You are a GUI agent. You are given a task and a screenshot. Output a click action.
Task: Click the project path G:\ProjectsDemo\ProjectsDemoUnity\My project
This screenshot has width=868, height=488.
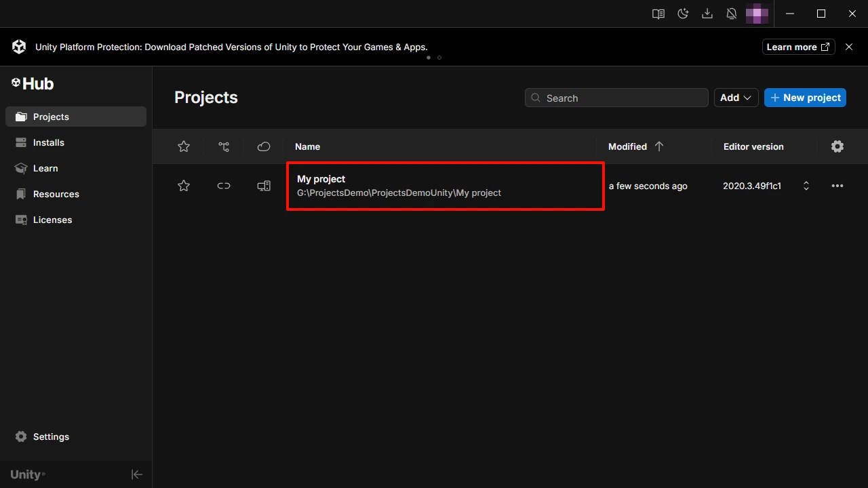(x=399, y=193)
